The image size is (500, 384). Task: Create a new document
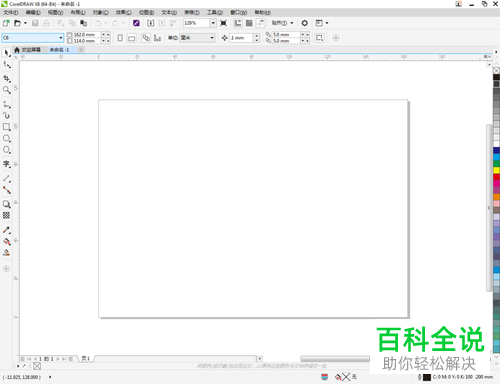point(6,23)
